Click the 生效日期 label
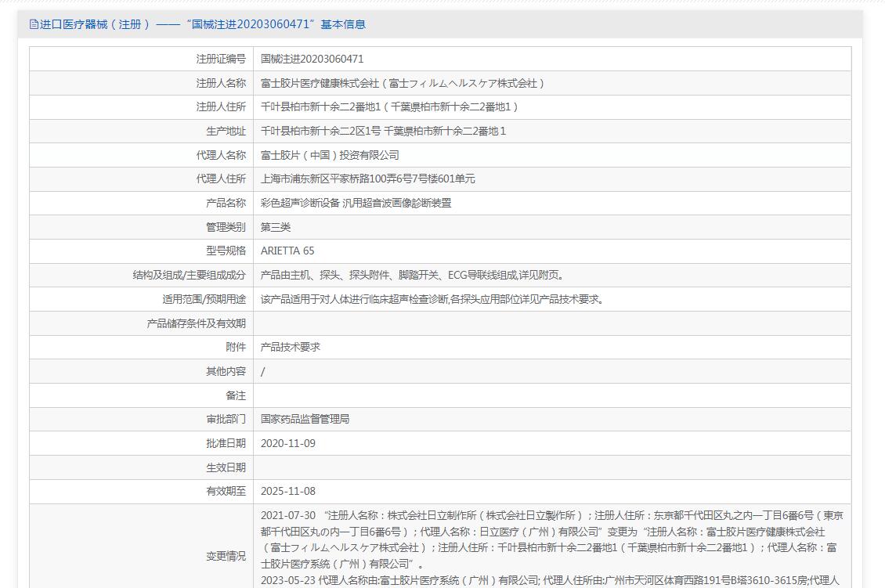 coord(226,467)
